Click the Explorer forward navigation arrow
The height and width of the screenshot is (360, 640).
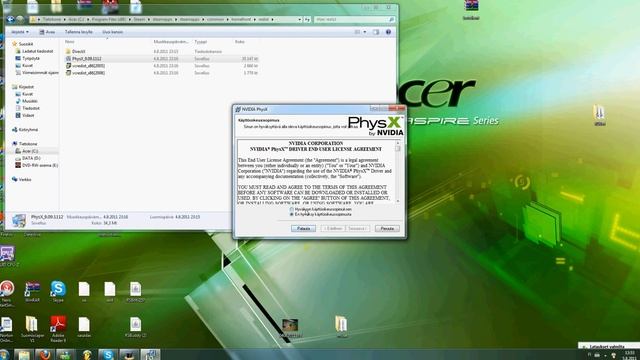coord(20,19)
